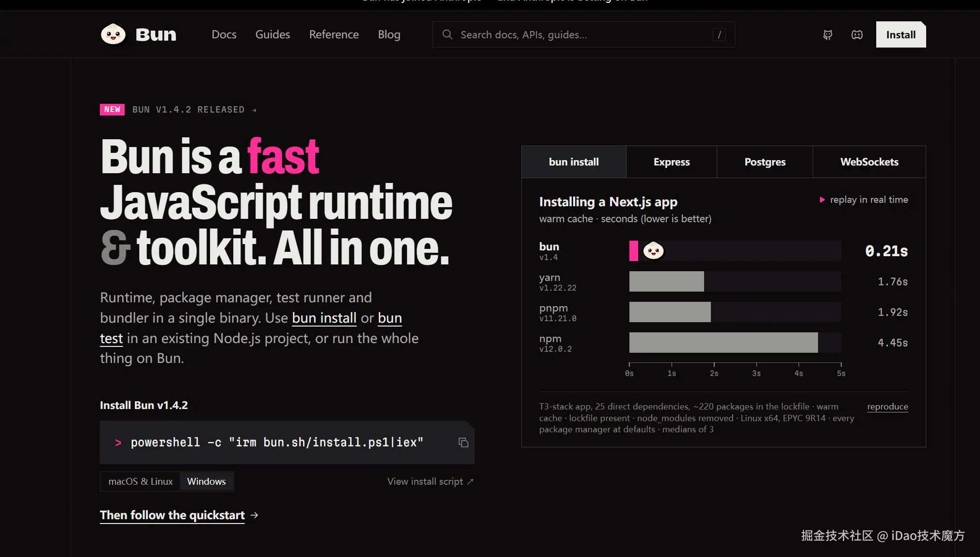Click the slash keyboard shortcut badge

pyautogui.click(x=719, y=34)
